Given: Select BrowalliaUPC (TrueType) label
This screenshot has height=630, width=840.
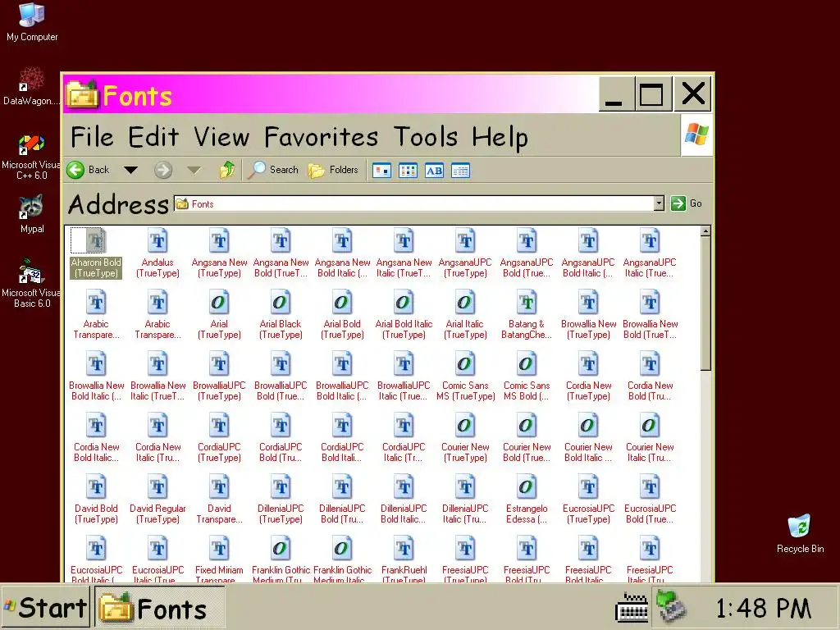Looking at the screenshot, I should (219, 391).
